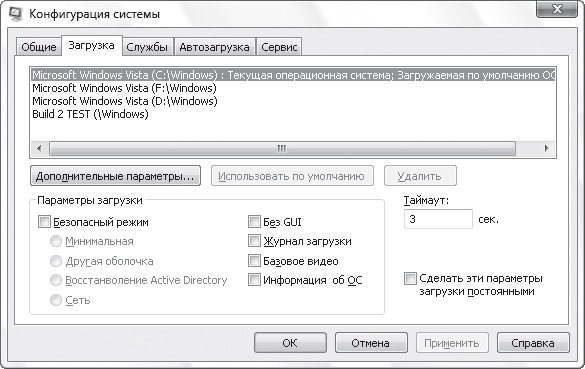The image size is (585, 369).
Task: Switch to the Общие tab
Action: (39, 47)
